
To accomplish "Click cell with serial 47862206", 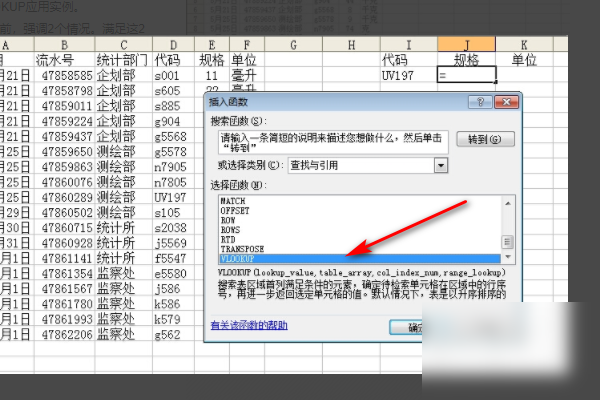I will pos(64,334).
